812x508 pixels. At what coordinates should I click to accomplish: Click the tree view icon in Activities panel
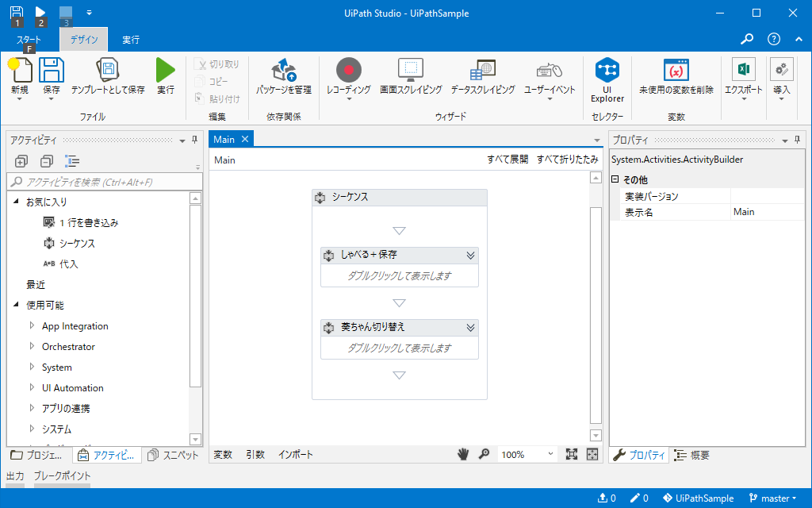[72, 161]
